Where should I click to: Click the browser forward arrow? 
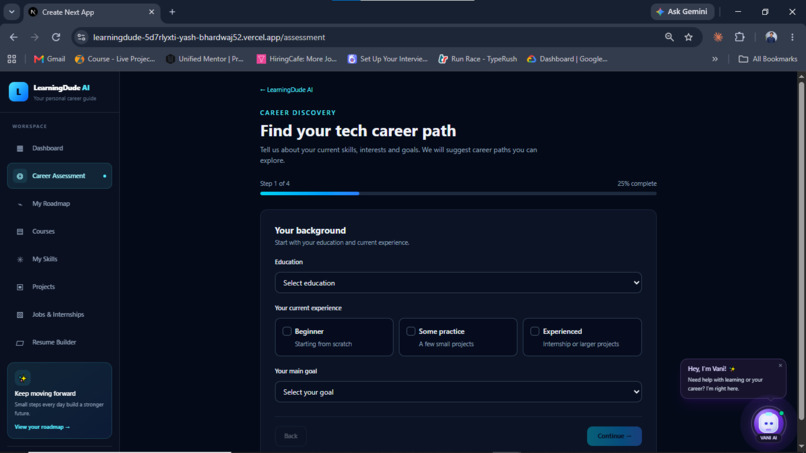coord(34,37)
